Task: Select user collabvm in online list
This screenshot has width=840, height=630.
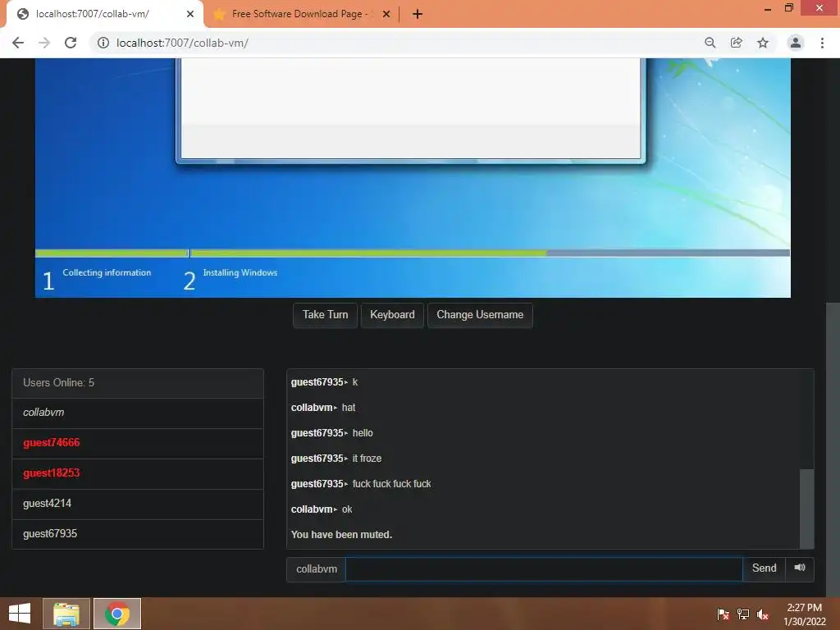Action: [138, 413]
